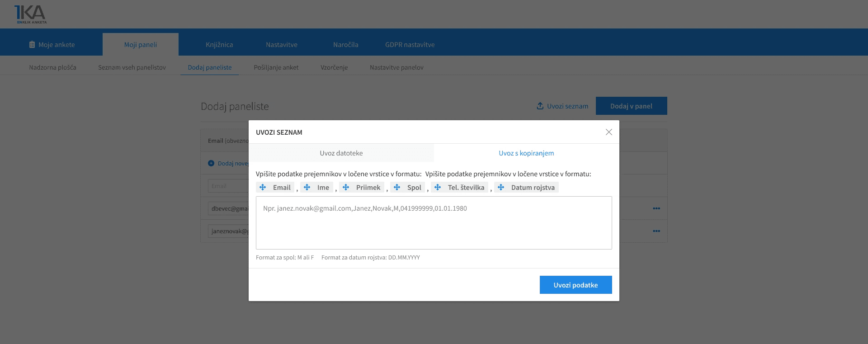Click the plus icon next to Dodaj novega
The height and width of the screenshot is (344, 868).
tap(211, 163)
